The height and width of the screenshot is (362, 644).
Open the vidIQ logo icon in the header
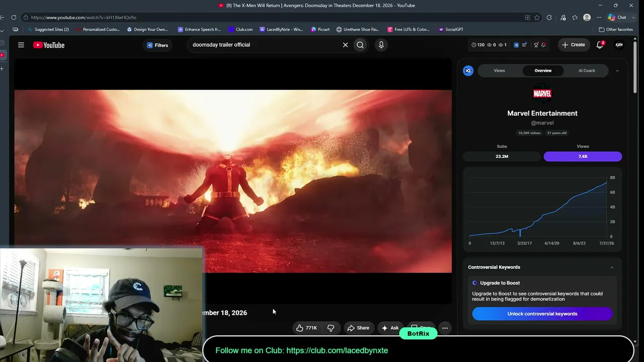(x=516, y=45)
